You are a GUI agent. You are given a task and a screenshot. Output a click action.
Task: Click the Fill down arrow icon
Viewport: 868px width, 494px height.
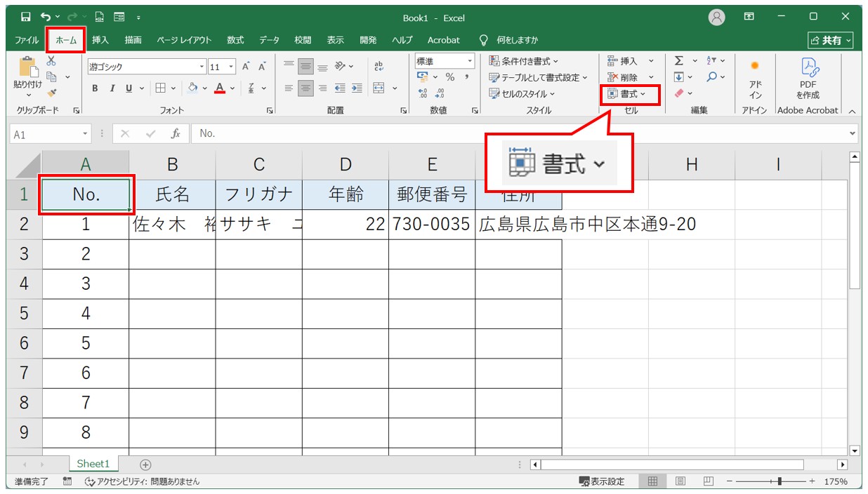[x=679, y=77]
